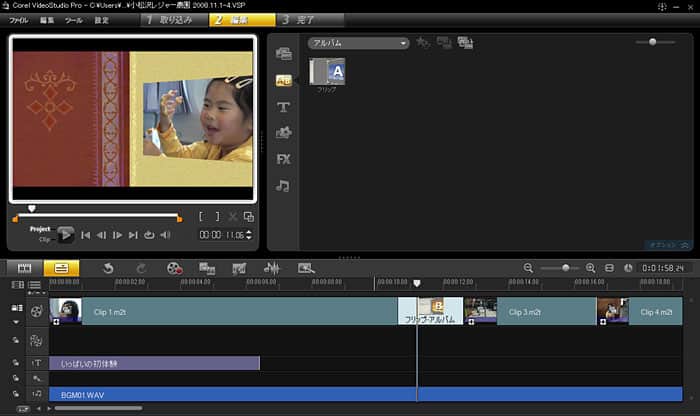Screen dimensions: 700x416
Task: Step to previous frame
Action: pyautogui.click(x=101, y=235)
